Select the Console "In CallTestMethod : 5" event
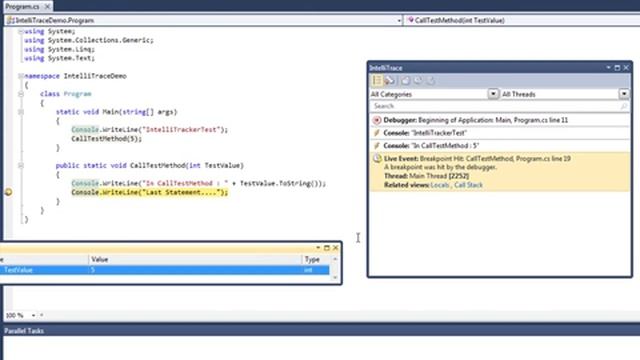This screenshot has width=640, height=360. click(500, 146)
